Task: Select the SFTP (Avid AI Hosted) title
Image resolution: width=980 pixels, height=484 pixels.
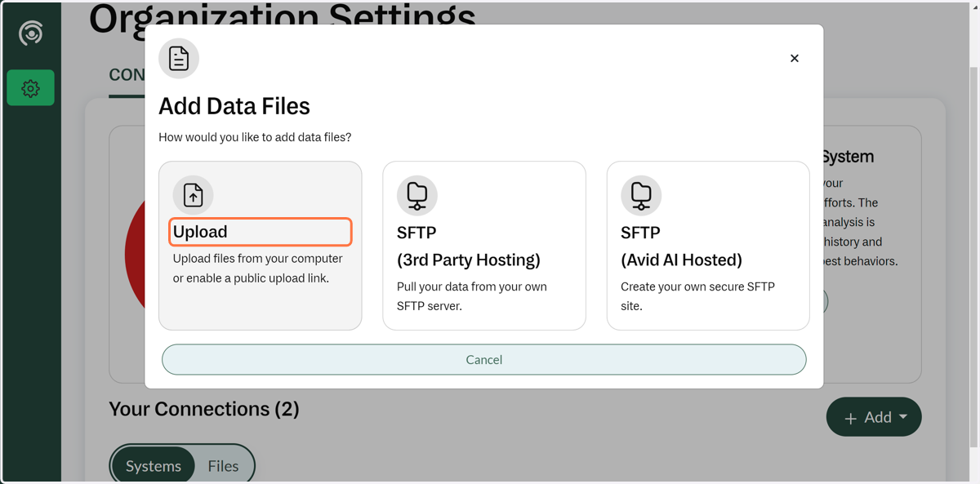Action: [x=681, y=246]
